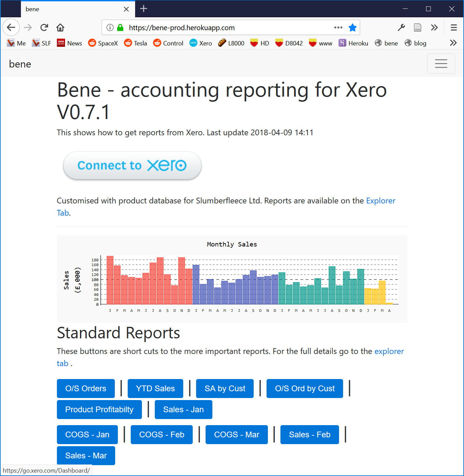This screenshot has width=464, height=476.
Task: Open the Sales - Feb report
Action: pyautogui.click(x=310, y=435)
